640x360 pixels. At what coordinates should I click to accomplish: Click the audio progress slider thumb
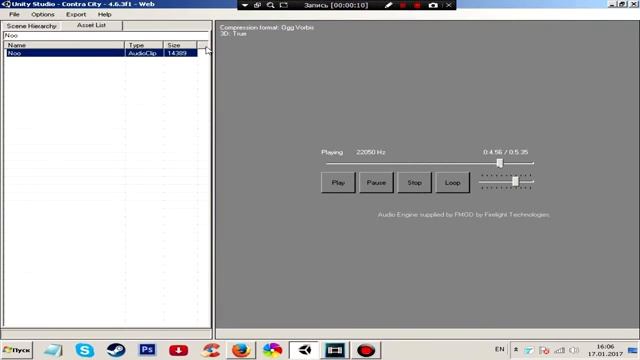click(x=500, y=163)
